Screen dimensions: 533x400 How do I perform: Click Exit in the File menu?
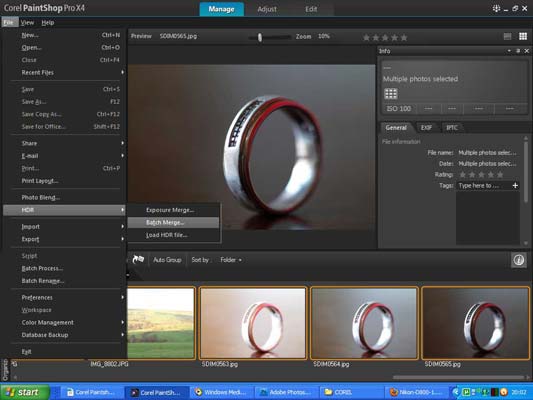pyautogui.click(x=65, y=352)
